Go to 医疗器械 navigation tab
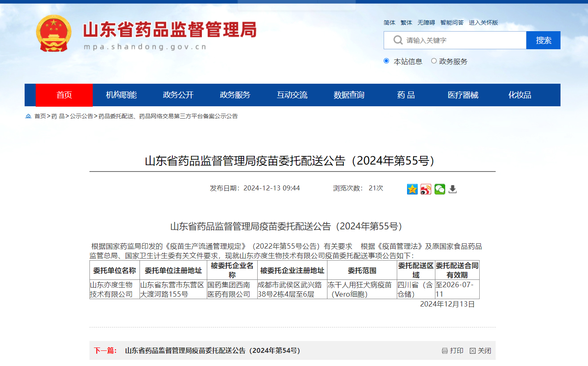This screenshot has height=366, width=588. click(463, 95)
